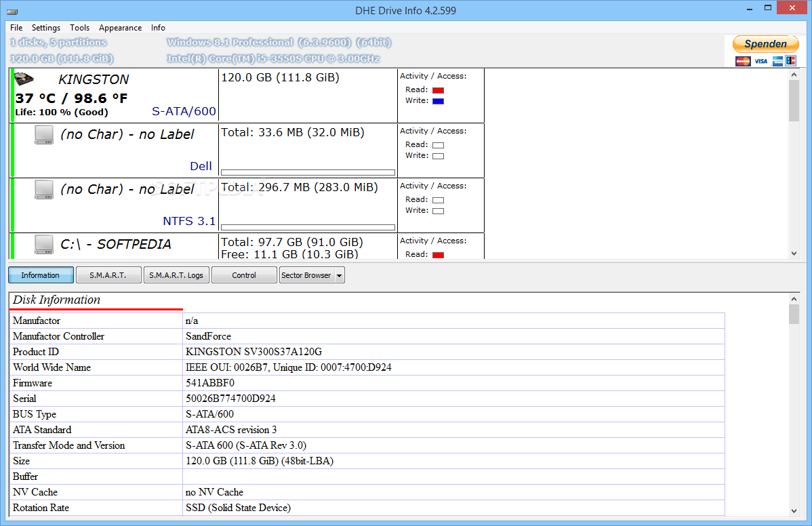Image resolution: width=812 pixels, height=526 pixels.
Task: Click the last payment card icon after American Express
Action: 791,61
